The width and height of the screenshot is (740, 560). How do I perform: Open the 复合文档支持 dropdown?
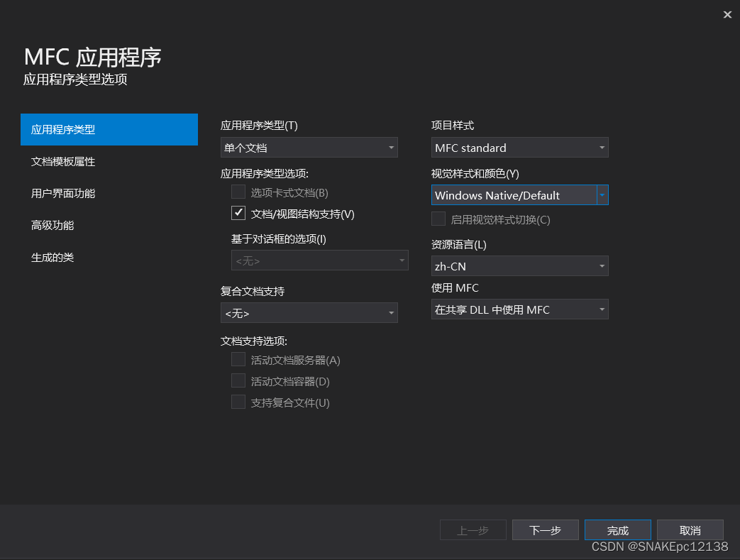[309, 312]
